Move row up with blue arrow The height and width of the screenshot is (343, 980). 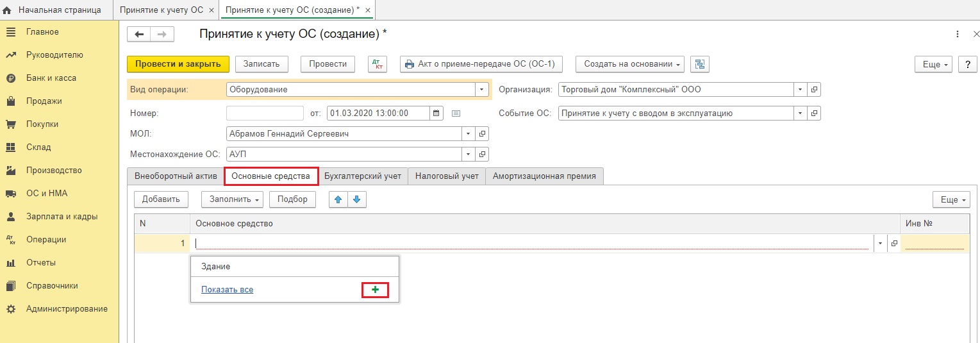click(338, 199)
